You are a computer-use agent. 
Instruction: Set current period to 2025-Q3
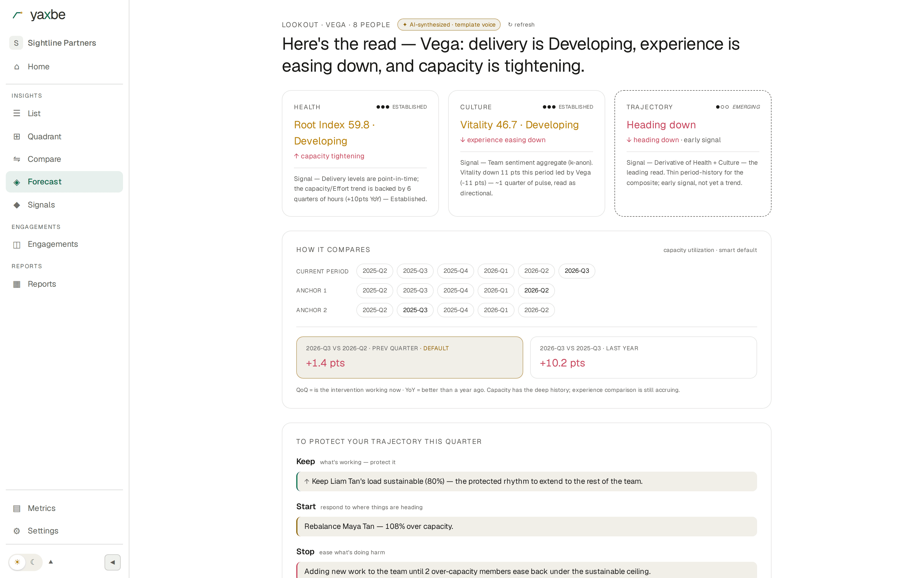415,271
